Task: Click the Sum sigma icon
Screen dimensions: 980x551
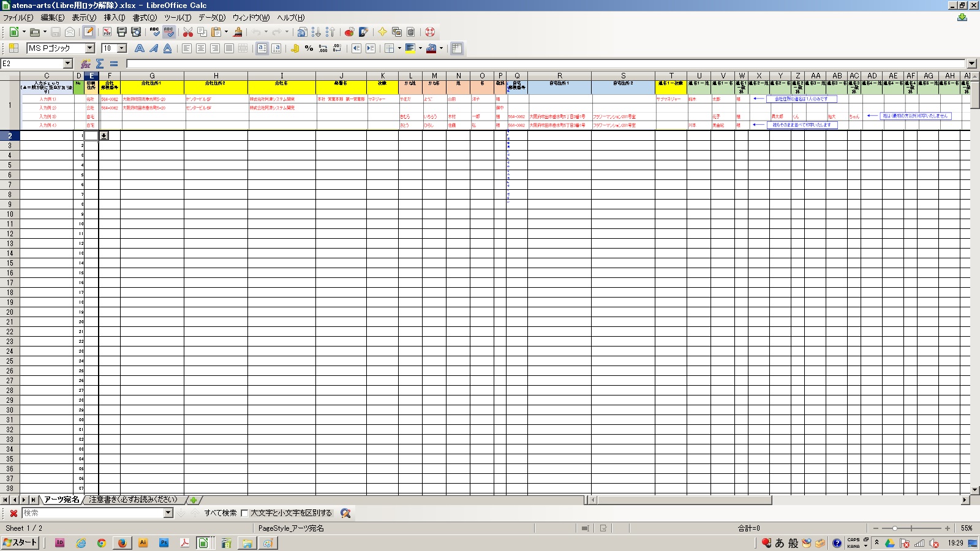Action: pos(100,64)
